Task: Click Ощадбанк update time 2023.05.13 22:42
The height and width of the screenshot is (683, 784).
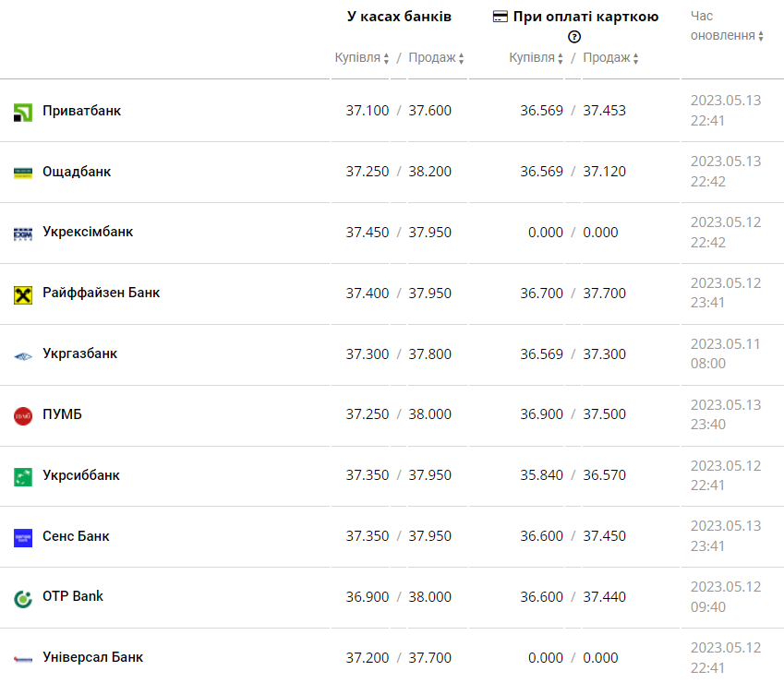Action: (x=726, y=172)
